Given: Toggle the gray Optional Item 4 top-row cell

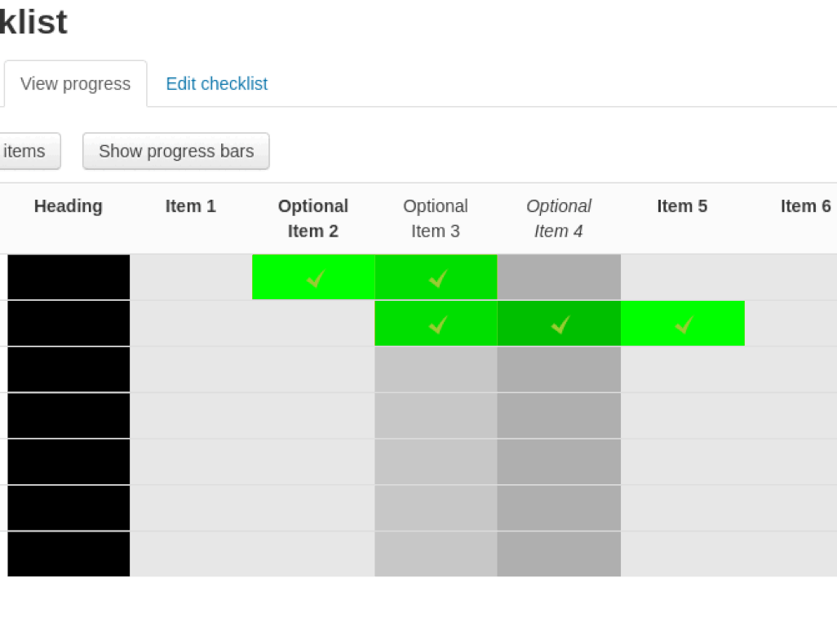Looking at the screenshot, I should pyautogui.click(x=559, y=277).
